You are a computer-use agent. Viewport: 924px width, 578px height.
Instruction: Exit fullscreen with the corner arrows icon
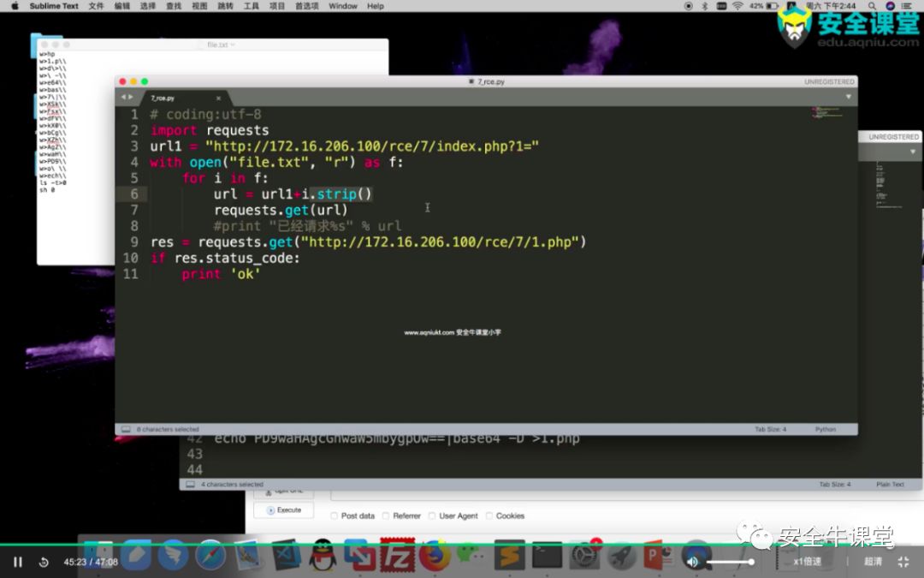point(903,562)
